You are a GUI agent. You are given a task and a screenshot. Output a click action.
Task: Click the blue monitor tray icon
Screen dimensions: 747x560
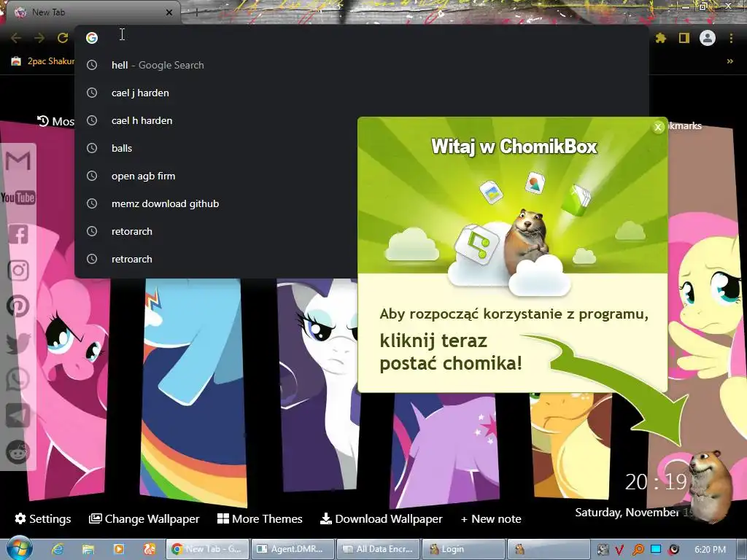click(x=656, y=550)
